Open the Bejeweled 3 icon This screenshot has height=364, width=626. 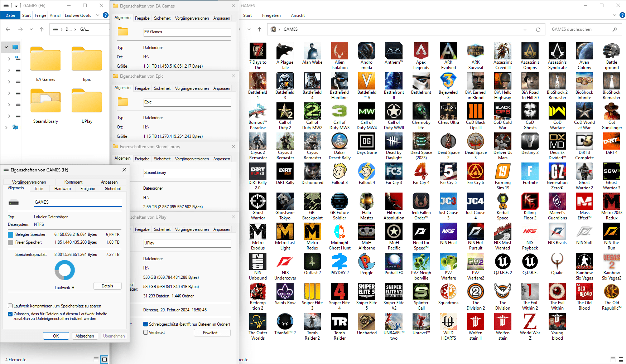(448, 86)
